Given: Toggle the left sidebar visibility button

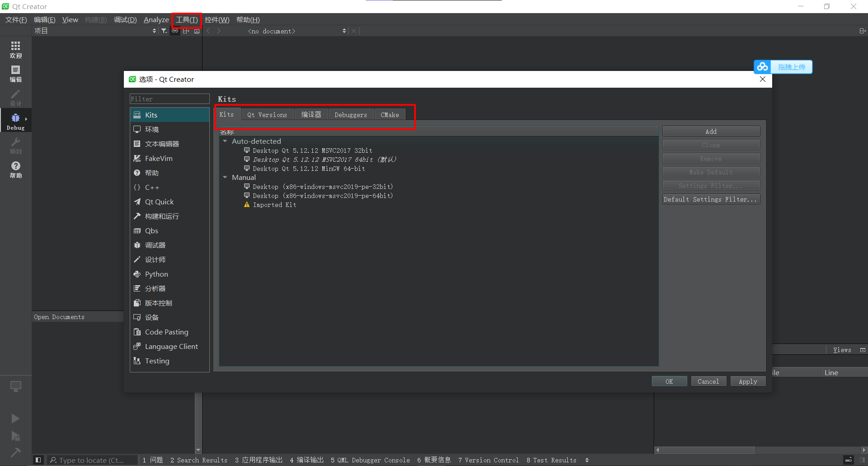Looking at the screenshot, I should (x=38, y=460).
